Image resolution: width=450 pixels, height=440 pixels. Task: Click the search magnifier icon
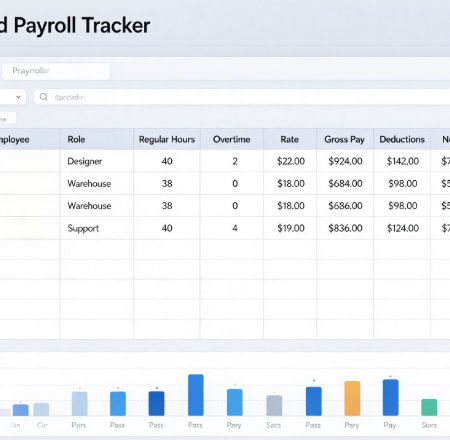tap(43, 97)
